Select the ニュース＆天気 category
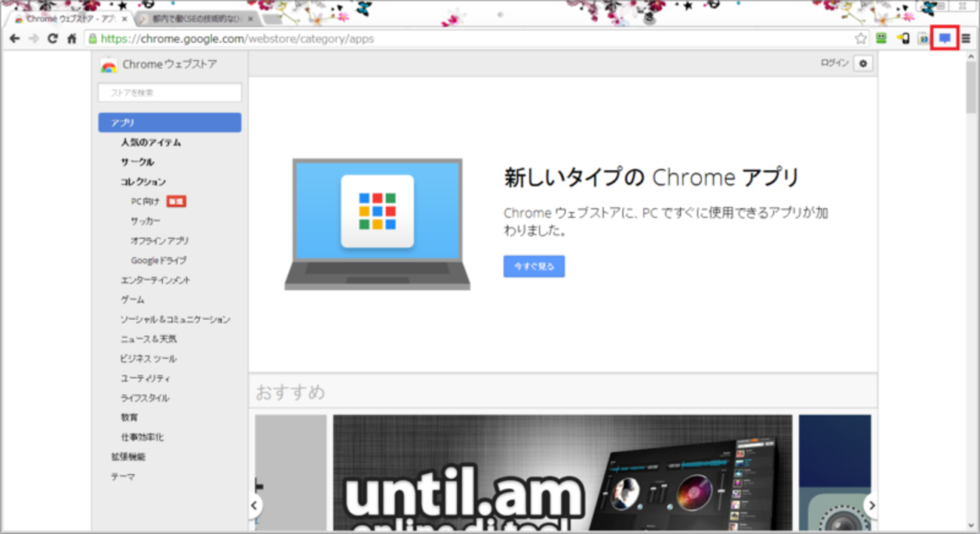This screenshot has width=980, height=534. coord(149,339)
